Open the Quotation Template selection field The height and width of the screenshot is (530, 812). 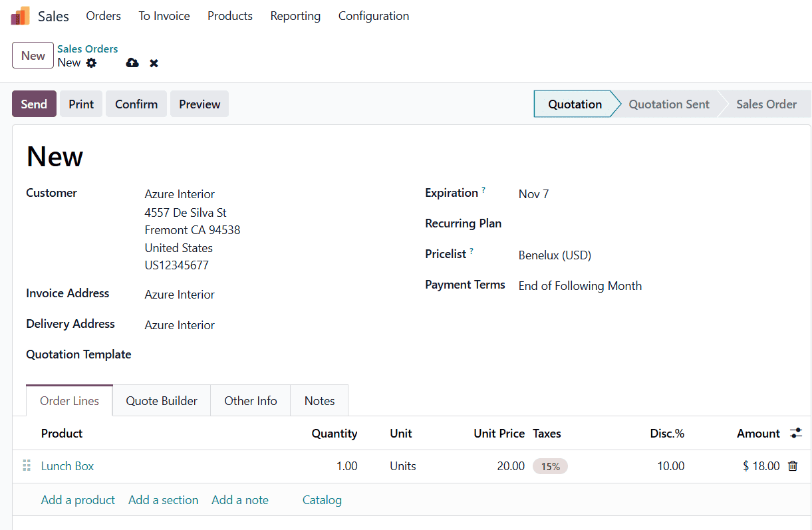pos(266,355)
